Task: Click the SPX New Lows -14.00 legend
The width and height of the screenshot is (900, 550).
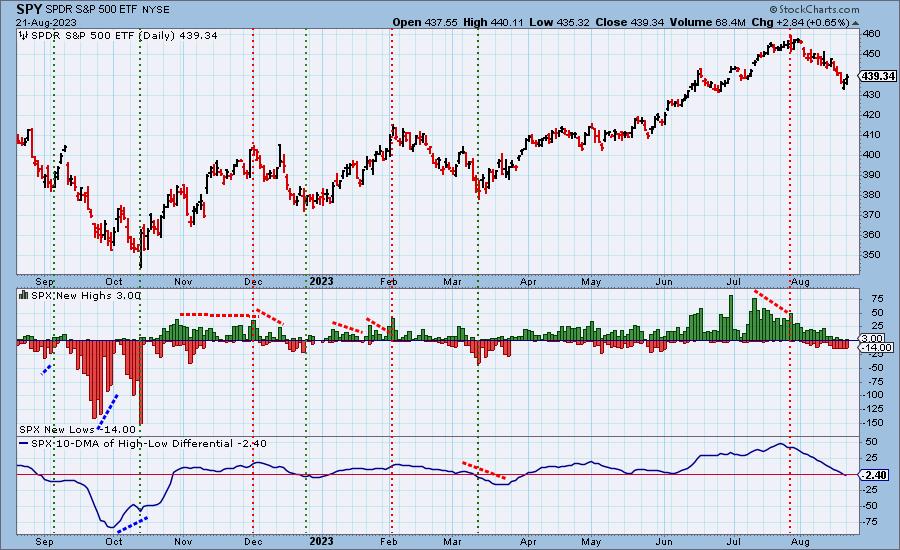Action: (x=77, y=429)
